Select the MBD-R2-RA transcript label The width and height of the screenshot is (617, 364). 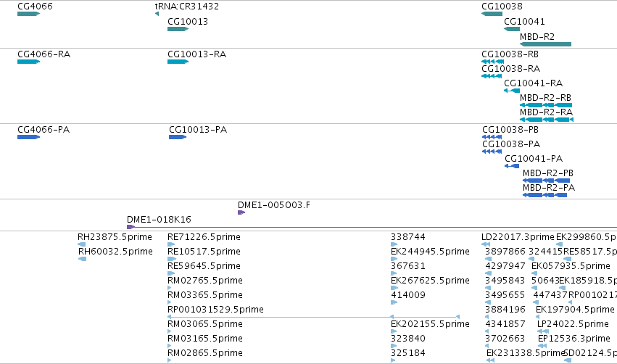(546, 112)
